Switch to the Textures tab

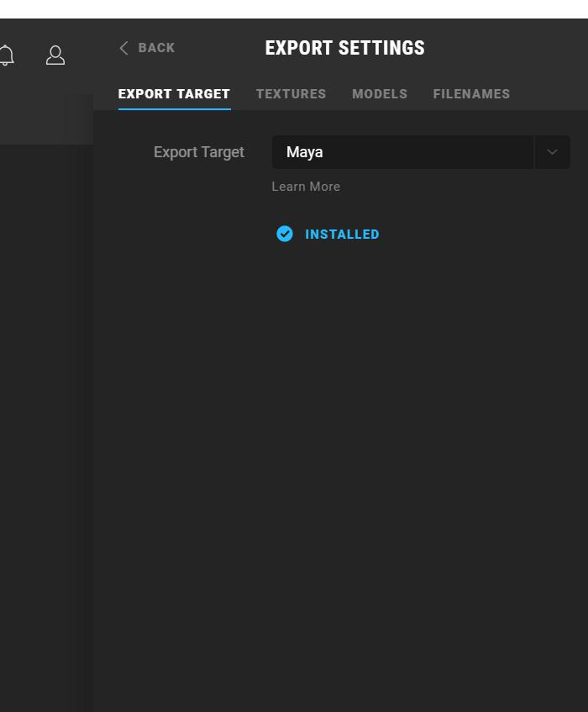pyautogui.click(x=291, y=94)
